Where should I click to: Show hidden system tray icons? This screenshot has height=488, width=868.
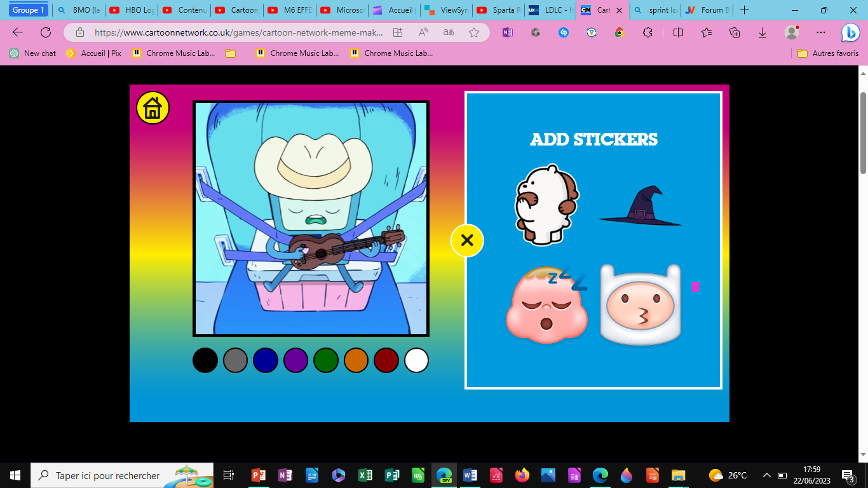click(767, 475)
